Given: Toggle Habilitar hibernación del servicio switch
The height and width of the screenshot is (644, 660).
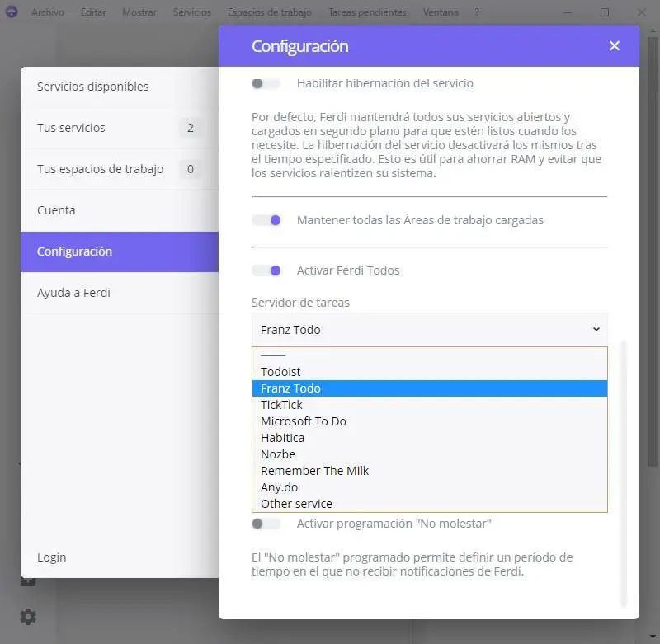Looking at the screenshot, I should (266, 83).
